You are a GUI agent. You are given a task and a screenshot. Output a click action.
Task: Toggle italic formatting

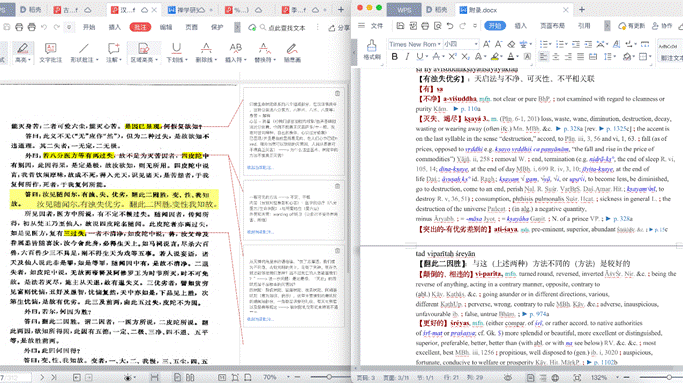click(407, 56)
